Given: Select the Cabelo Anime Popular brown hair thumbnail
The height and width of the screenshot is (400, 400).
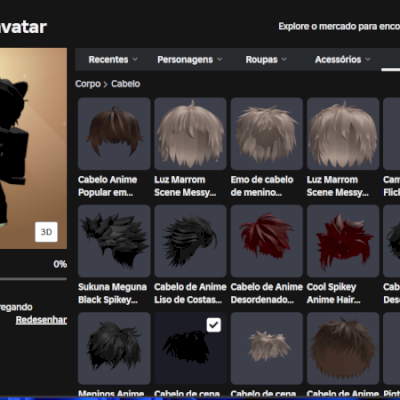Looking at the screenshot, I should click(x=114, y=134).
